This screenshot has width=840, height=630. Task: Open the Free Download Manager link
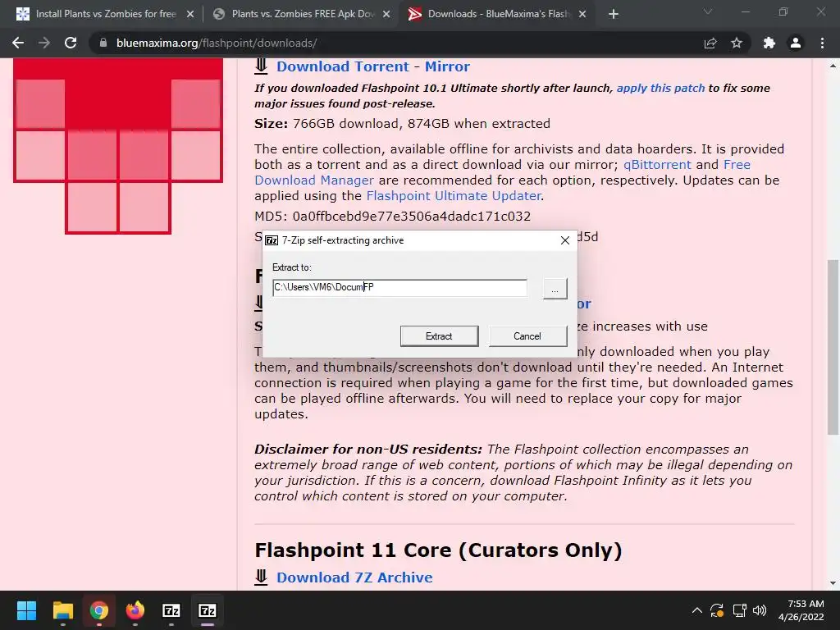point(503,172)
